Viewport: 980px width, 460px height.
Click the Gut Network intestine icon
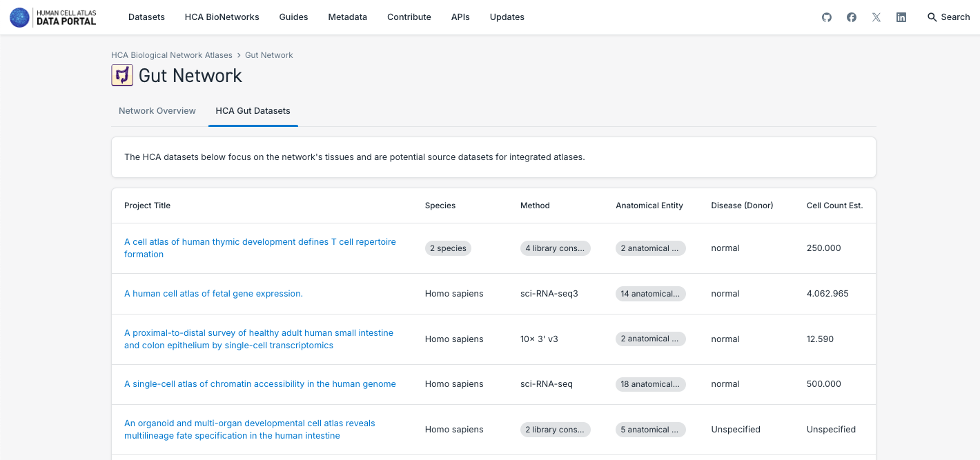click(x=122, y=75)
